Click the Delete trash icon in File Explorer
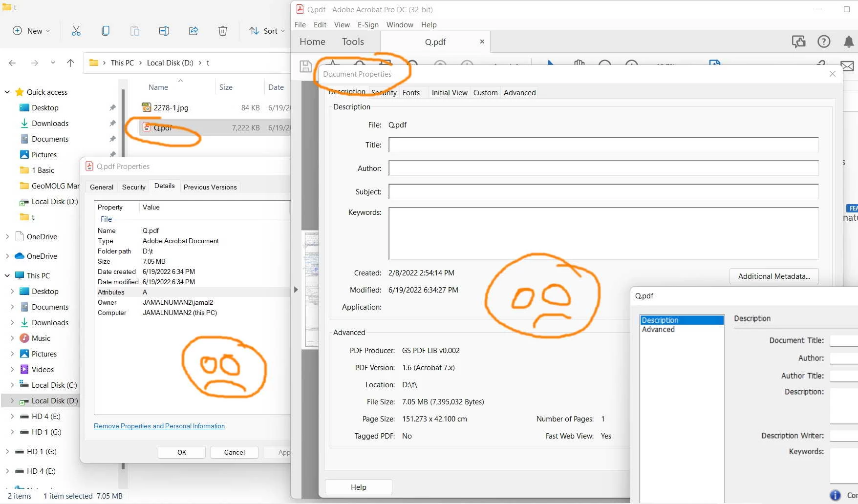 tap(223, 31)
